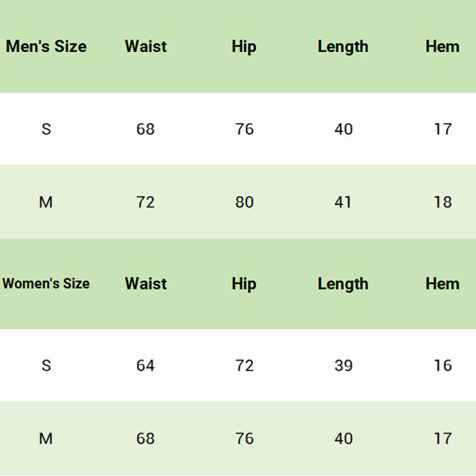This screenshot has height=476, width=476.
Task: Click the Hem header in the women's table
Action: [x=442, y=284]
